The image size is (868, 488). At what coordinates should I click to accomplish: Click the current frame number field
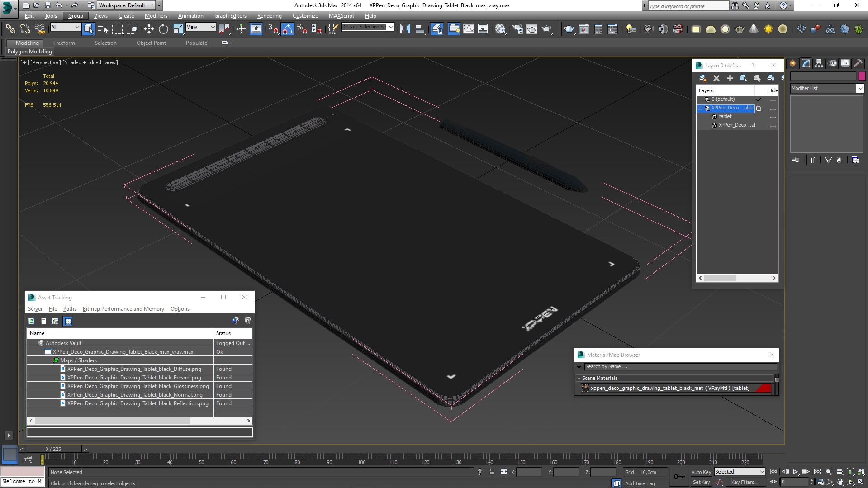tap(796, 482)
